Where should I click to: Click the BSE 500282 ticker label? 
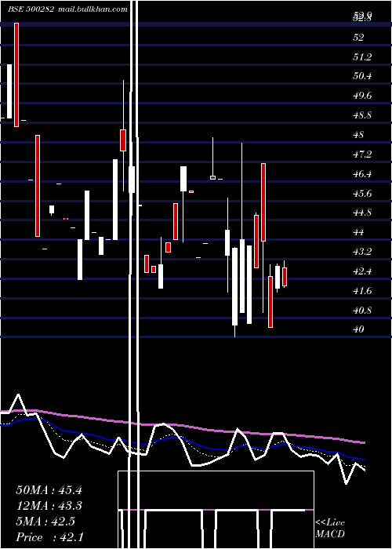coord(31,9)
